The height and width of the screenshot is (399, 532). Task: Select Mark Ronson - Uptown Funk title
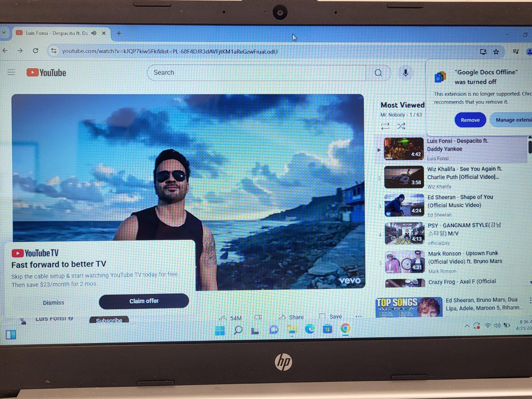click(465, 257)
